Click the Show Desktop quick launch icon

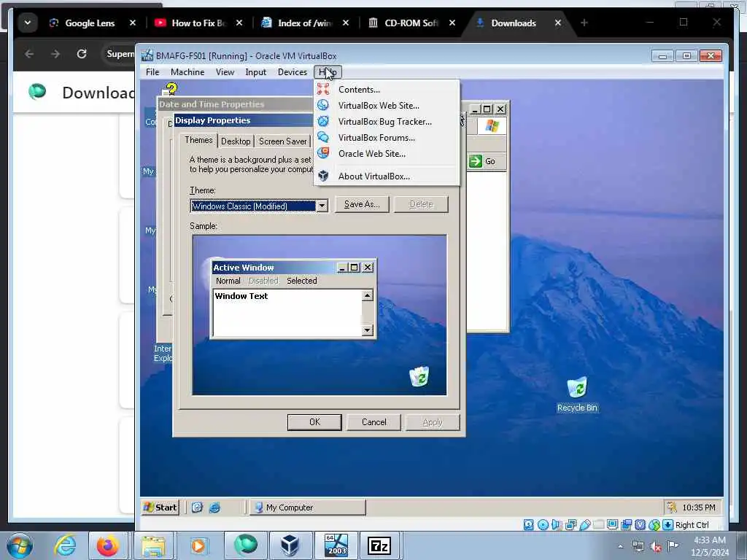pyautogui.click(x=197, y=507)
